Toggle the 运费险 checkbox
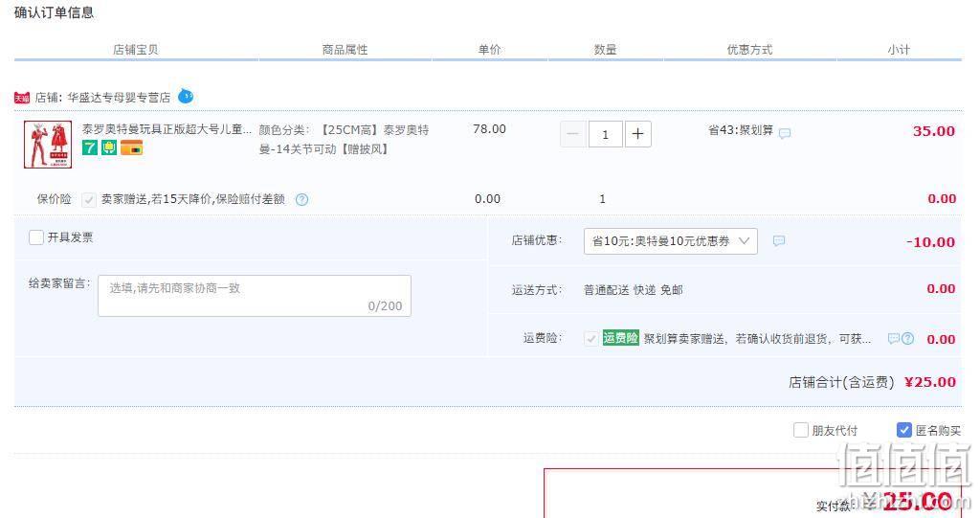The height and width of the screenshot is (518, 980). coord(590,338)
